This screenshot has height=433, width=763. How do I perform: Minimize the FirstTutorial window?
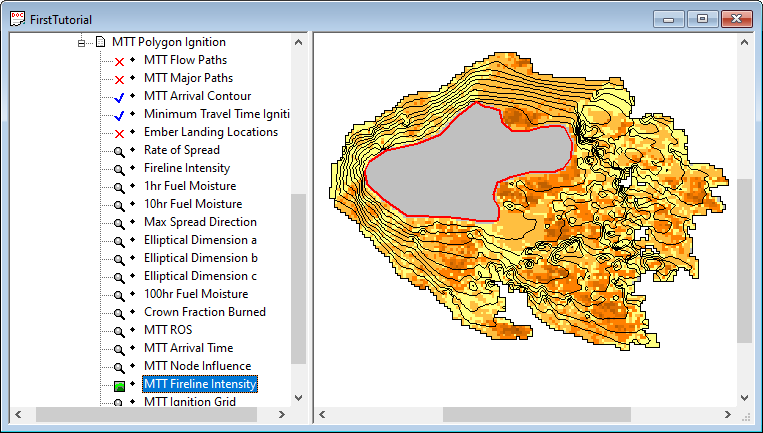pos(669,19)
